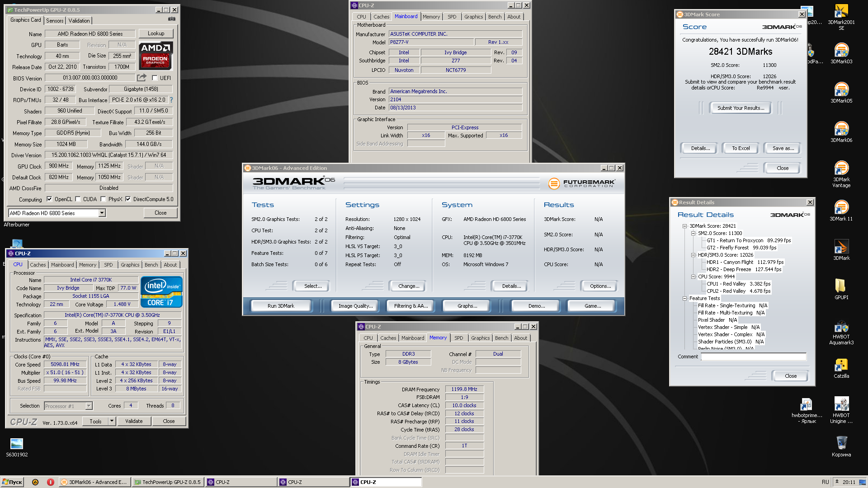Open the Bench tab in the bottom-left CPU-Z window
Image resolution: width=868 pixels, height=488 pixels.
coord(151,265)
